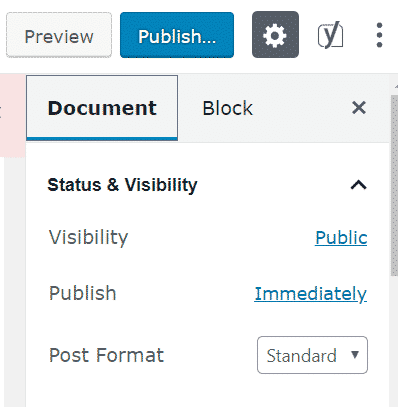Collapse Status & Visibility using the chevron
This screenshot has width=398, height=407.
click(x=359, y=185)
